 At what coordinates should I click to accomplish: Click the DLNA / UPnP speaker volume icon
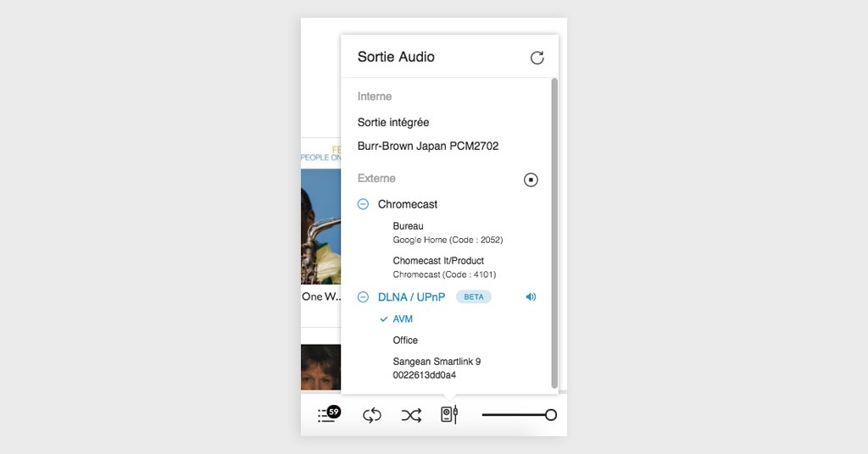[531, 297]
